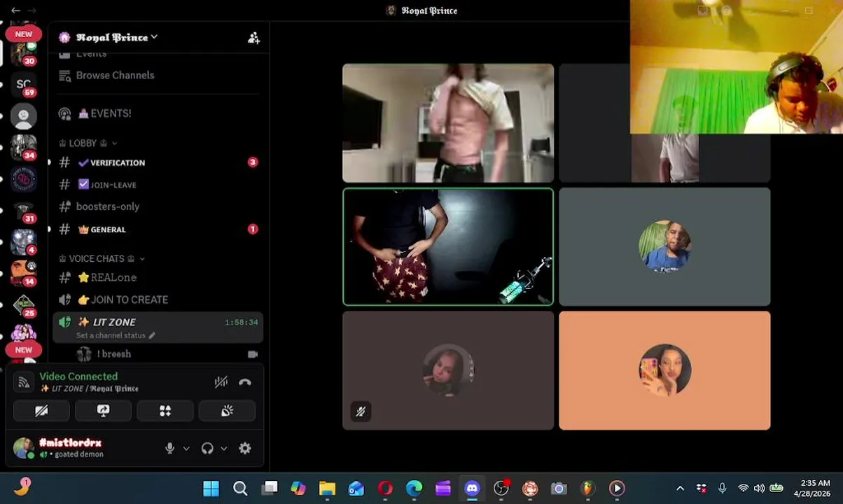Click the top NEW mentions indicator
The image size is (843, 504).
(x=23, y=34)
